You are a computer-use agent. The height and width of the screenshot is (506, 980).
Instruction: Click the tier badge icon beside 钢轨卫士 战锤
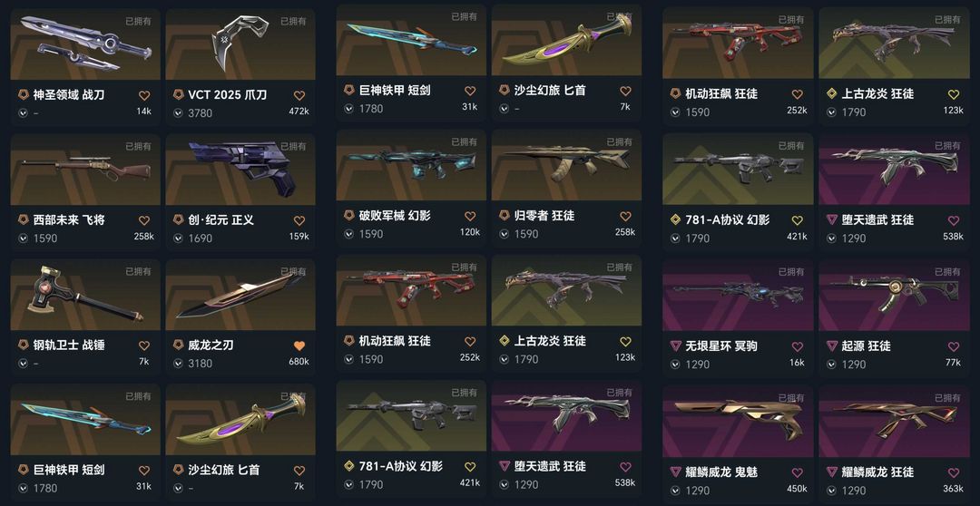23,345
